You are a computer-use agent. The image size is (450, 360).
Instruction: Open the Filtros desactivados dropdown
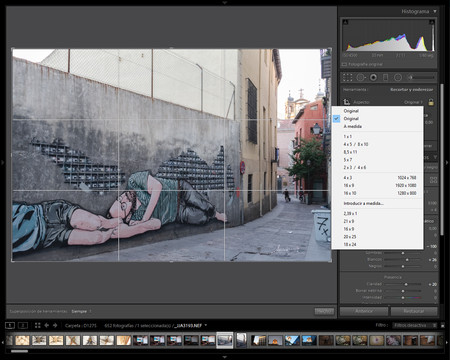click(415, 325)
